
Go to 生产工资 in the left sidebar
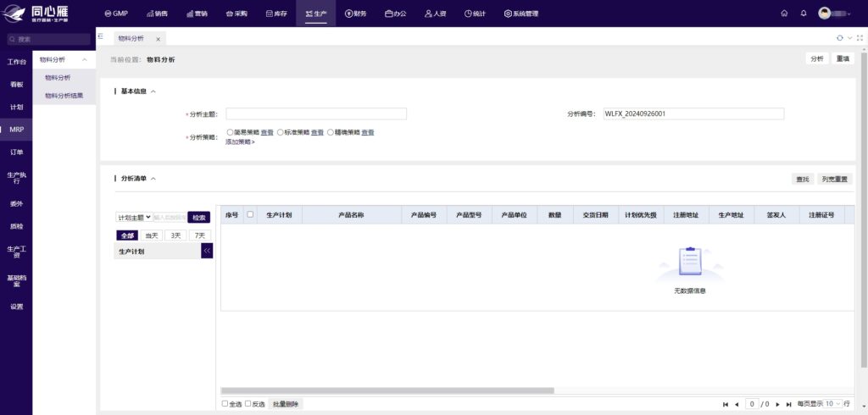16,252
